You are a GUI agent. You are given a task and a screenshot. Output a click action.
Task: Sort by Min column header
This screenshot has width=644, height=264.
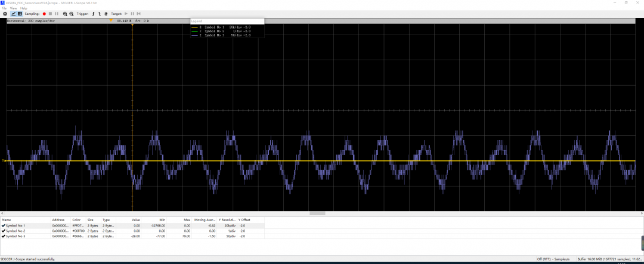(154, 220)
